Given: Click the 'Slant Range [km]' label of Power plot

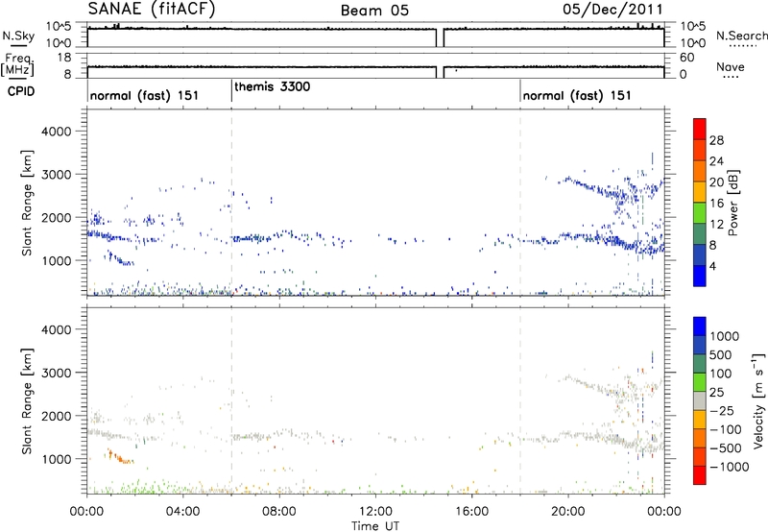Looking at the screenshot, I should pyautogui.click(x=27, y=203).
